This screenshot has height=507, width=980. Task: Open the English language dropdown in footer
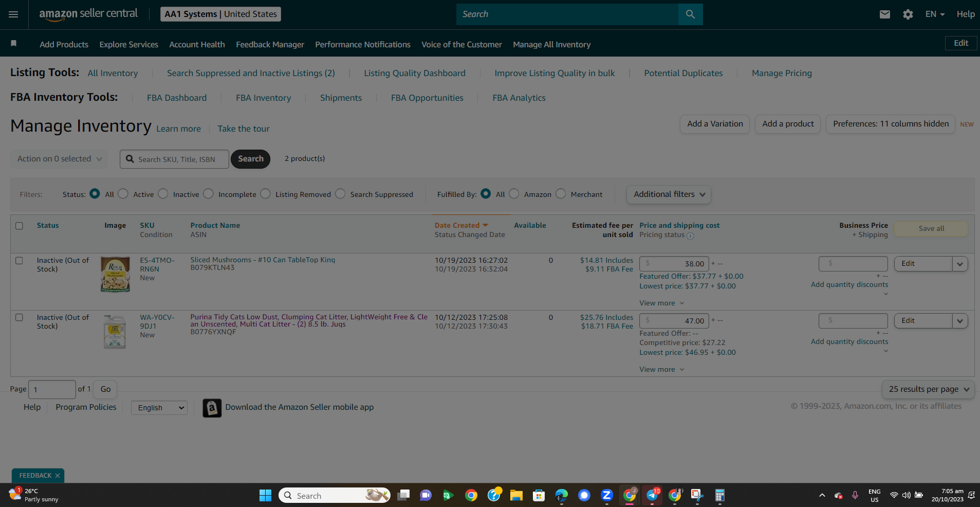click(159, 408)
